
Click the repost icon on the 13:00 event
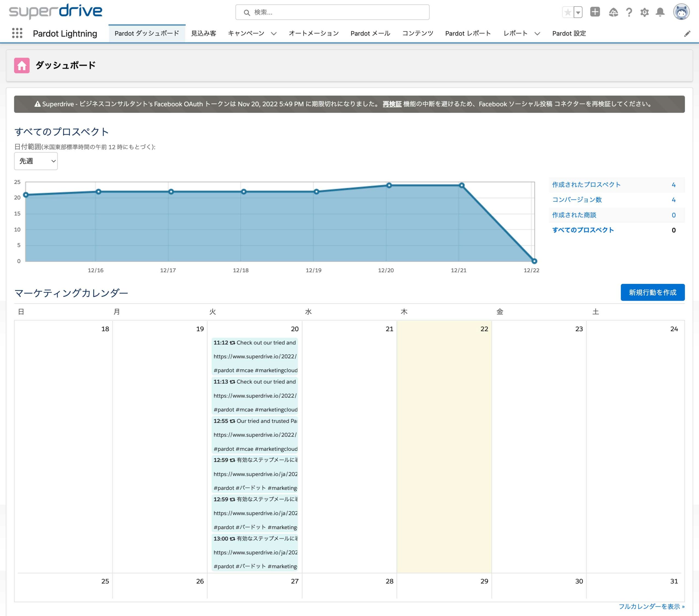tap(232, 539)
